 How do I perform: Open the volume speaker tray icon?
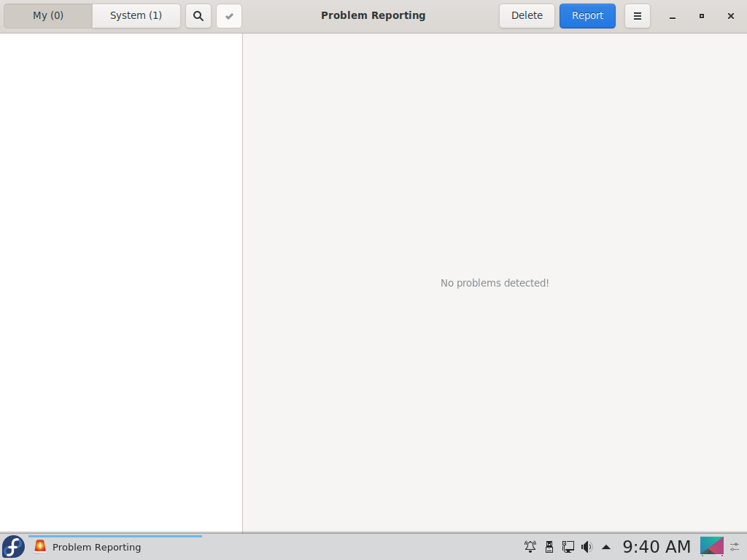point(587,547)
